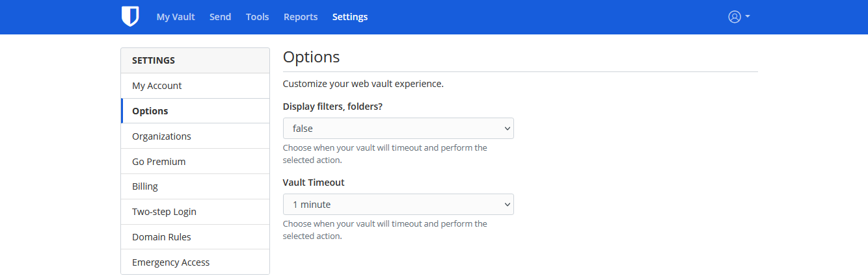Viewport: 868px width, 278px height.
Task: Open the Vault Timeout dropdown
Action: pyautogui.click(x=398, y=204)
